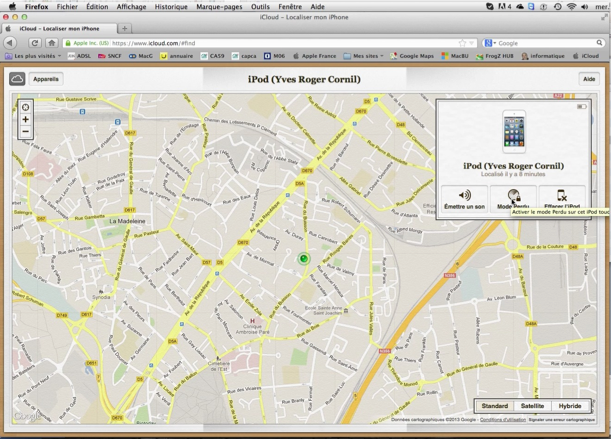This screenshot has height=439, width=611.
Task: Open the FrogZ HUB bookmark
Action: coord(494,56)
